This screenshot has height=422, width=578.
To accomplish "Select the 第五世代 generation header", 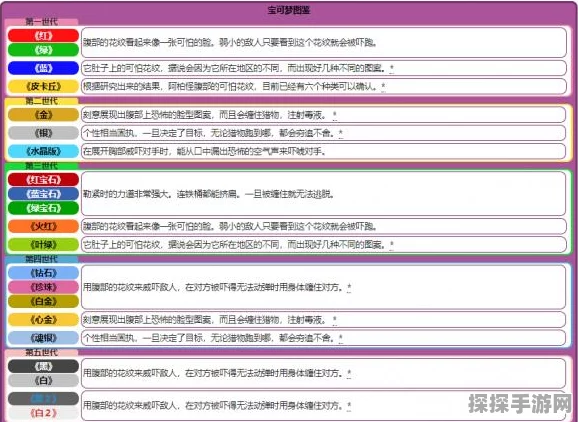I will 41,352.
